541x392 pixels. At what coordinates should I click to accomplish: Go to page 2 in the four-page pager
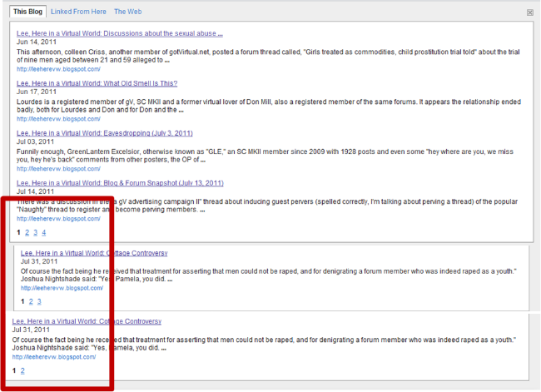click(x=27, y=232)
